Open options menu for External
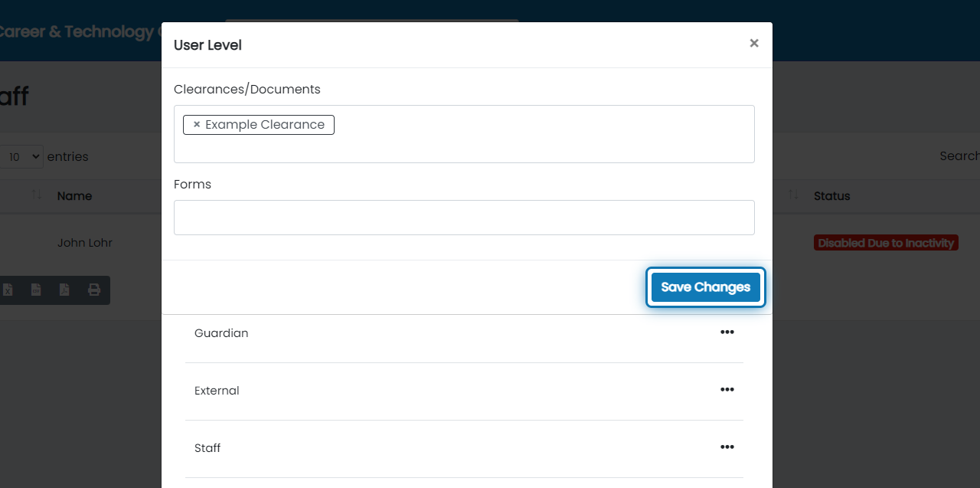Screen dimensions: 980x488 click(x=727, y=390)
